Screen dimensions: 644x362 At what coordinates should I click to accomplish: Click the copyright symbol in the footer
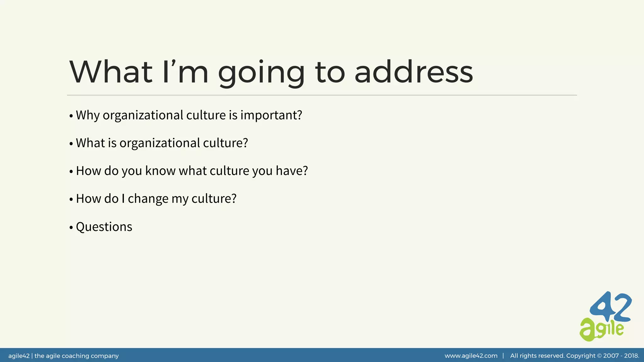(599, 356)
